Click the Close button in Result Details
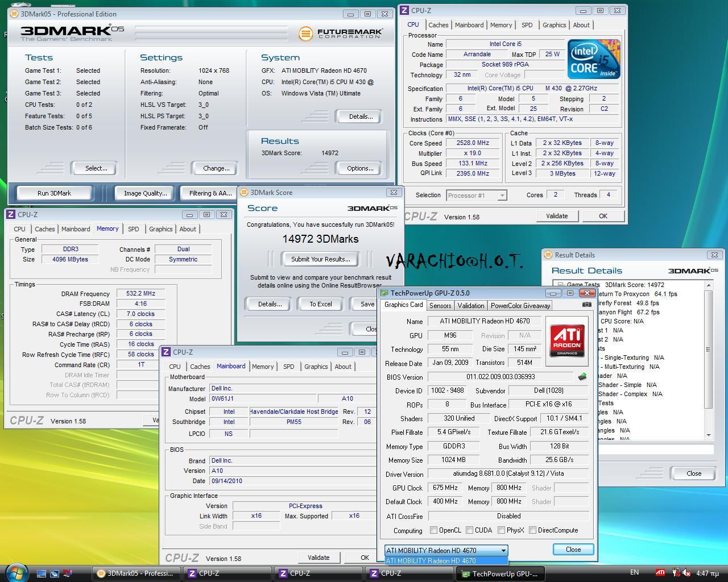728x582 pixels. pos(693,473)
